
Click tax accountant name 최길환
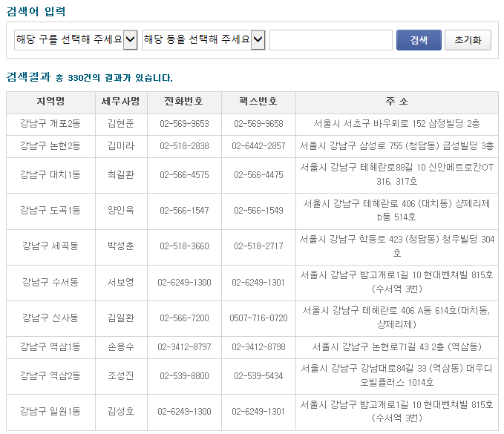click(x=121, y=175)
